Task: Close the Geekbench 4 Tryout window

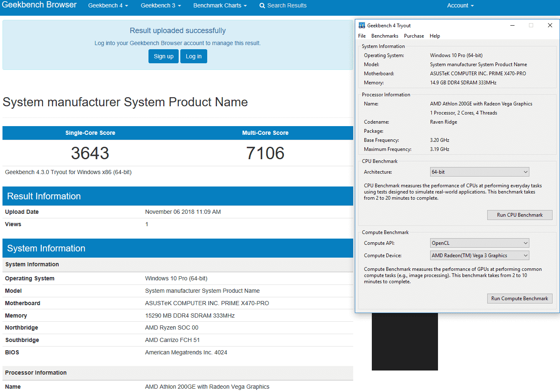Action: click(x=550, y=25)
